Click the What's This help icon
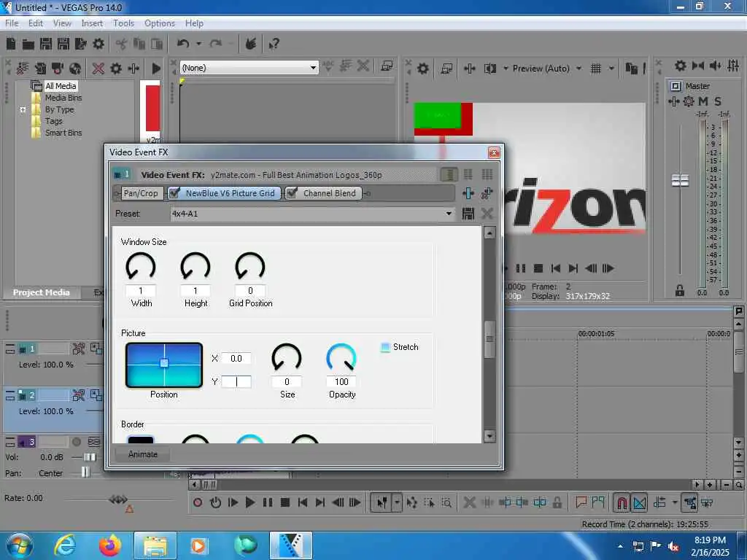Viewport: 747px width, 560px height. click(x=274, y=44)
